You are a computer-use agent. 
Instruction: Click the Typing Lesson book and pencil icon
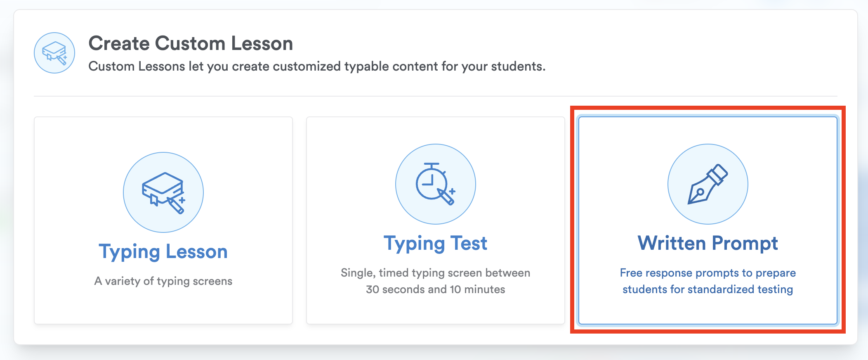(x=163, y=192)
